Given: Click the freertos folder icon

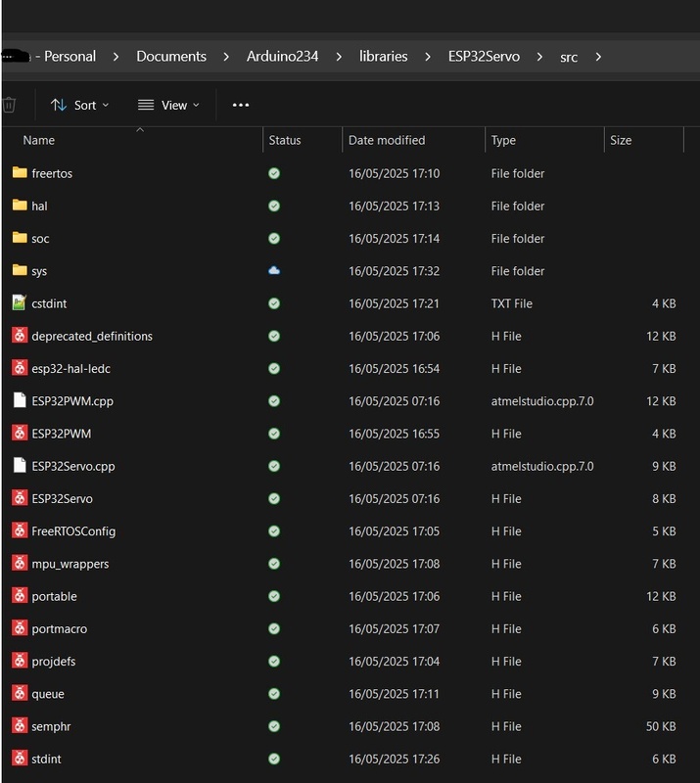Looking at the screenshot, I should (20, 173).
